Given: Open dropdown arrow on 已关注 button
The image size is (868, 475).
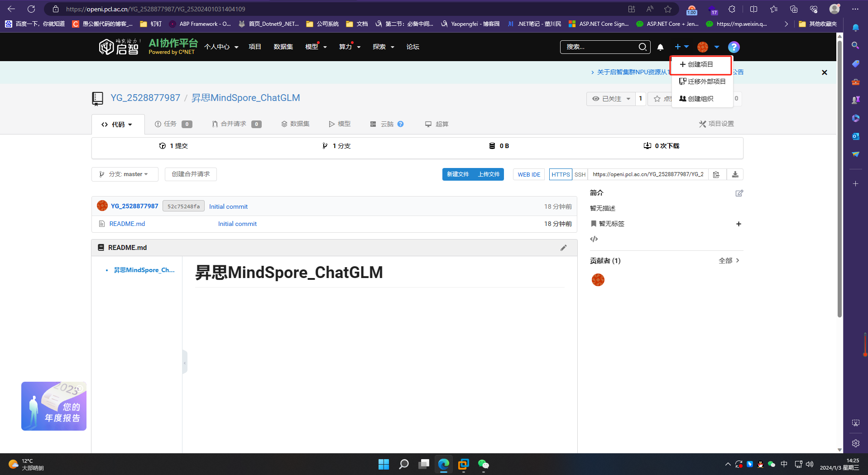Looking at the screenshot, I should 628,99.
